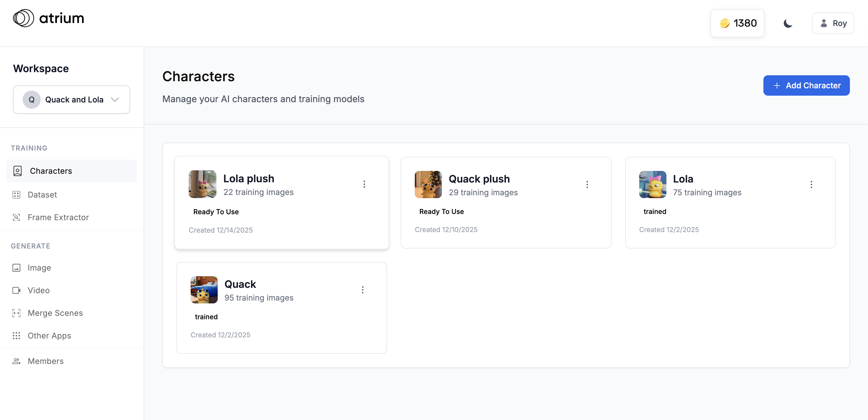Screen dimensions: 868x420
Task: Toggle dark mode moon icon
Action: [x=787, y=23]
